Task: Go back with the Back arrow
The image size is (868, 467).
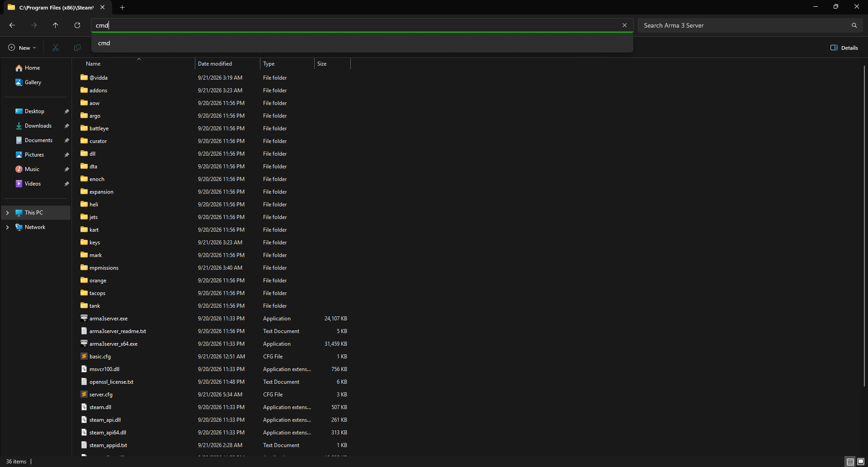Action: (x=12, y=25)
